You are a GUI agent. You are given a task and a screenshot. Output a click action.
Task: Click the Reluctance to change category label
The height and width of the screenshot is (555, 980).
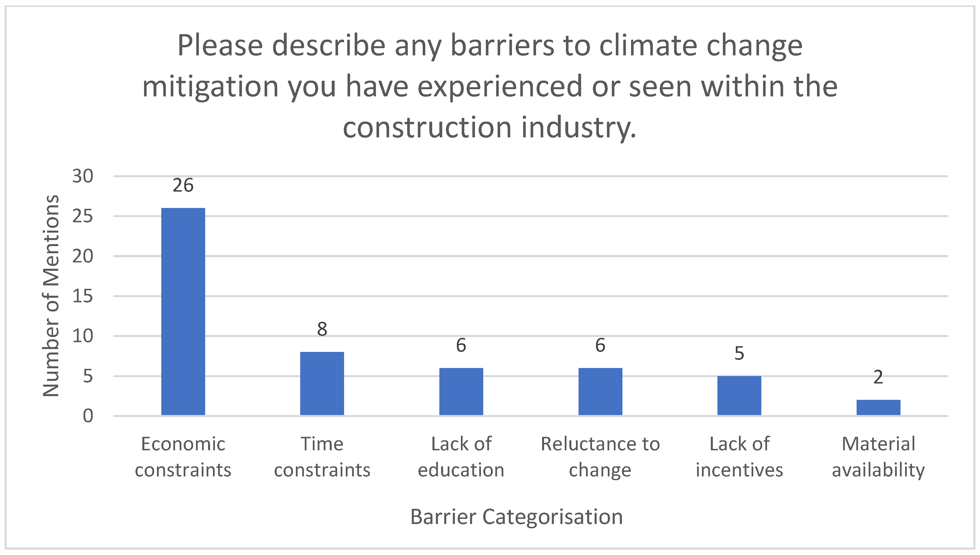[600, 457]
